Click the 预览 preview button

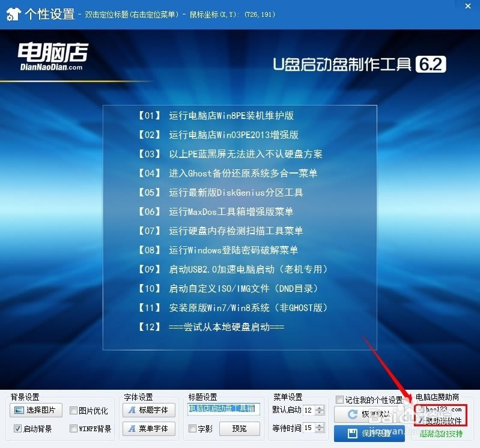[x=239, y=428]
